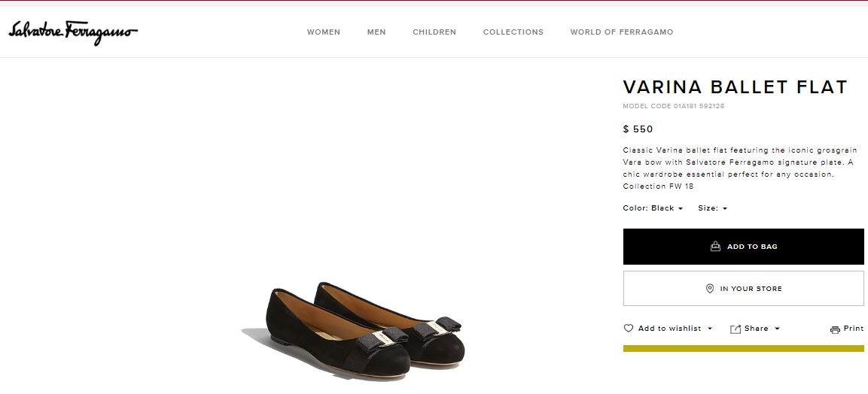Click the heart wishlist icon

(629, 329)
